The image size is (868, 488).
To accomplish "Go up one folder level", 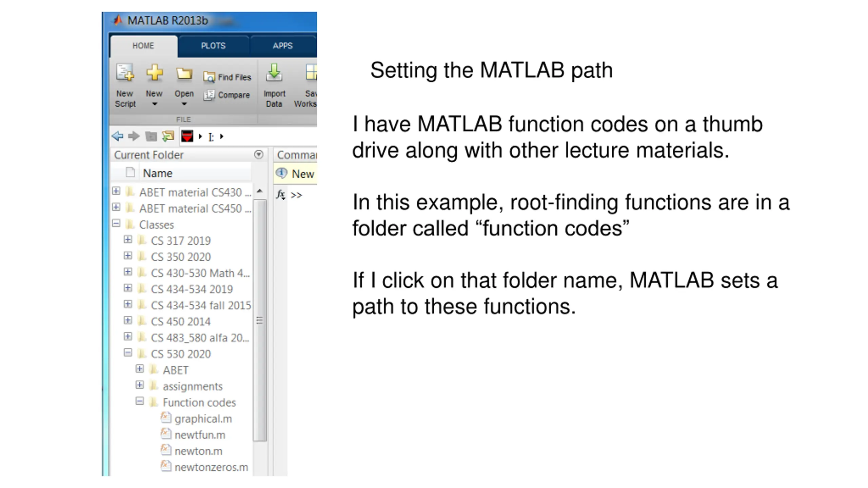I will pos(151,136).
